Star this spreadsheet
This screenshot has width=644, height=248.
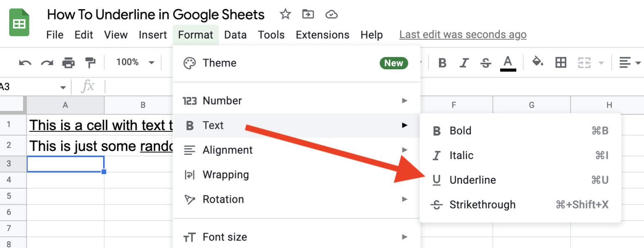point(285,14)
